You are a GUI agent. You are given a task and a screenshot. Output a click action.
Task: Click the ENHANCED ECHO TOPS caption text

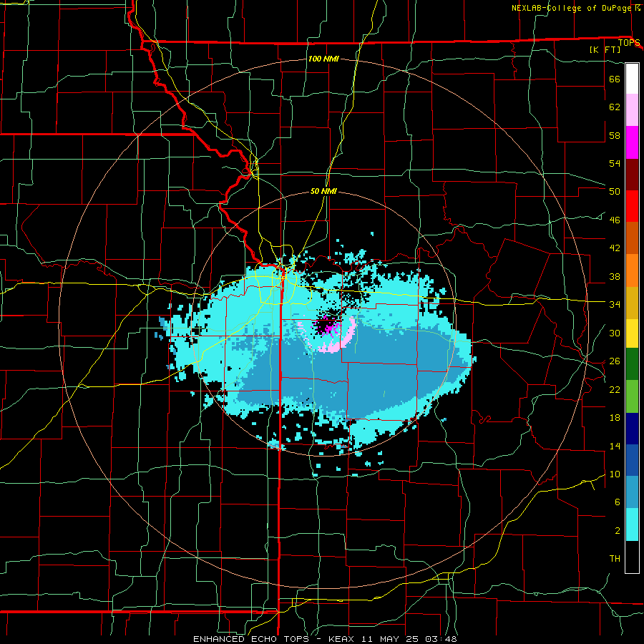tap(251, 639)
